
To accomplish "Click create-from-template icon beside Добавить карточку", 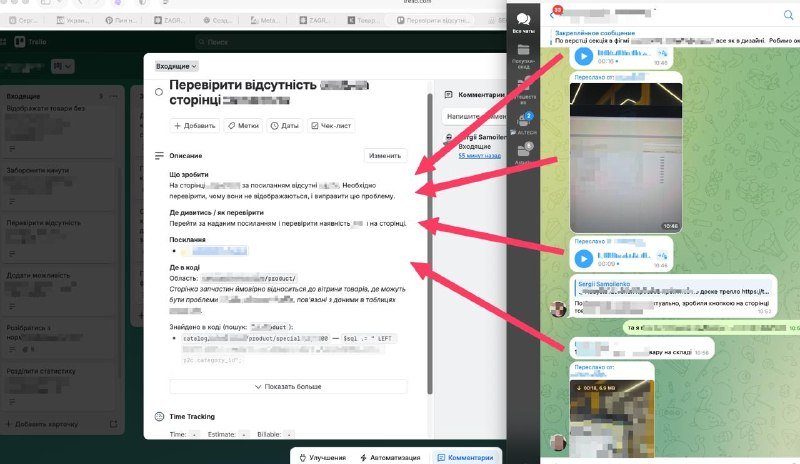I will click(x=113, y=424).
